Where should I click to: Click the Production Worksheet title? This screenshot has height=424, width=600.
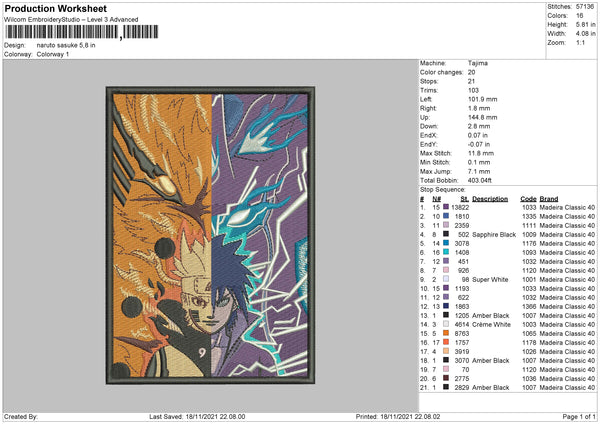tap(55, 8)
